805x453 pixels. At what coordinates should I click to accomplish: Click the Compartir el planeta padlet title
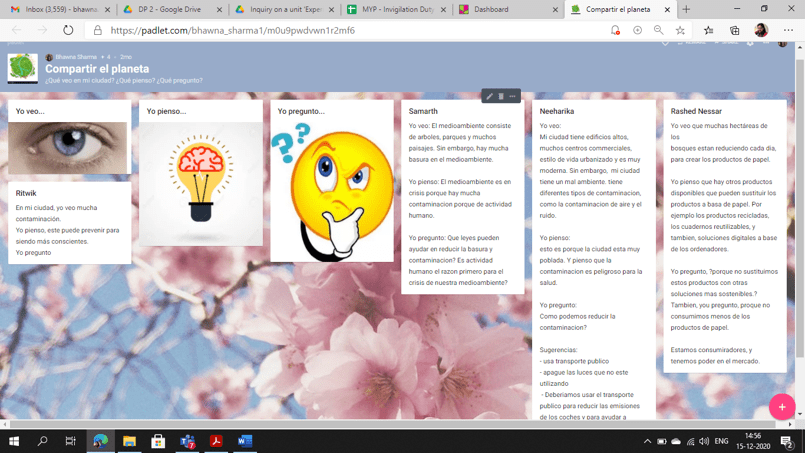click(x=96, y=69)
